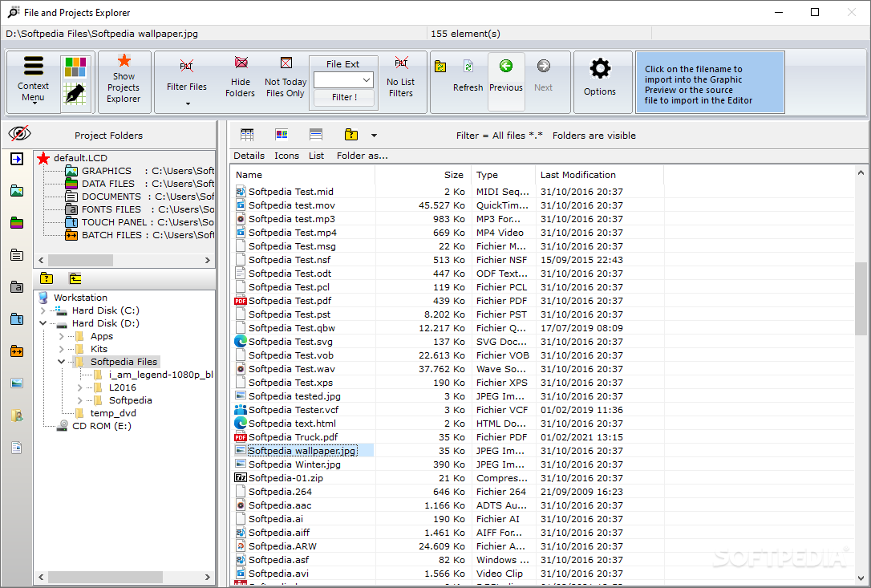This screenshot has height=588, width=871.
Task: Select the graphics folder sidebar icon
Action: (17, 191)
